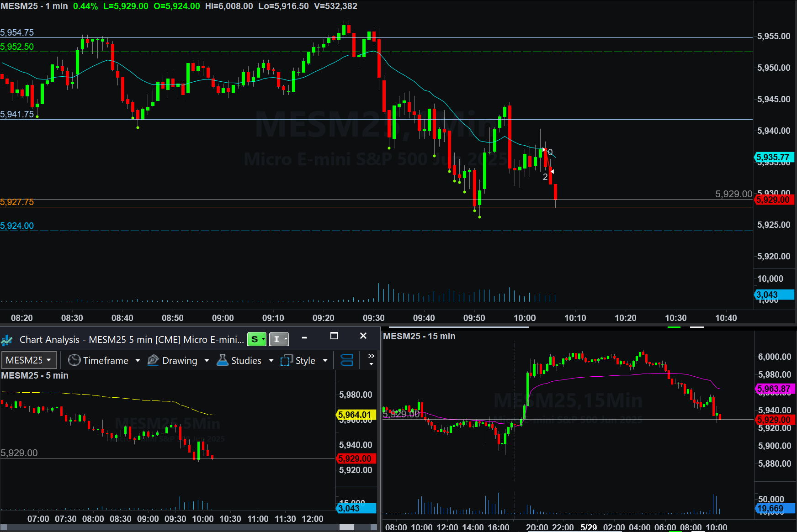Click the cyan 5,935.77 price label
This screenshot has height=532, width=797.
[773, 157]
